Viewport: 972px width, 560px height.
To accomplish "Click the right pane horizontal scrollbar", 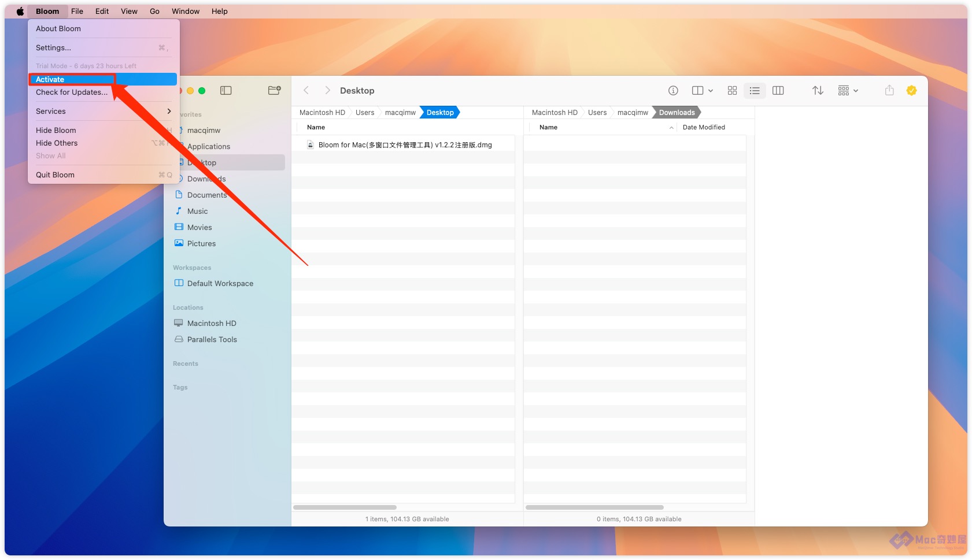I will coord(594,507).
